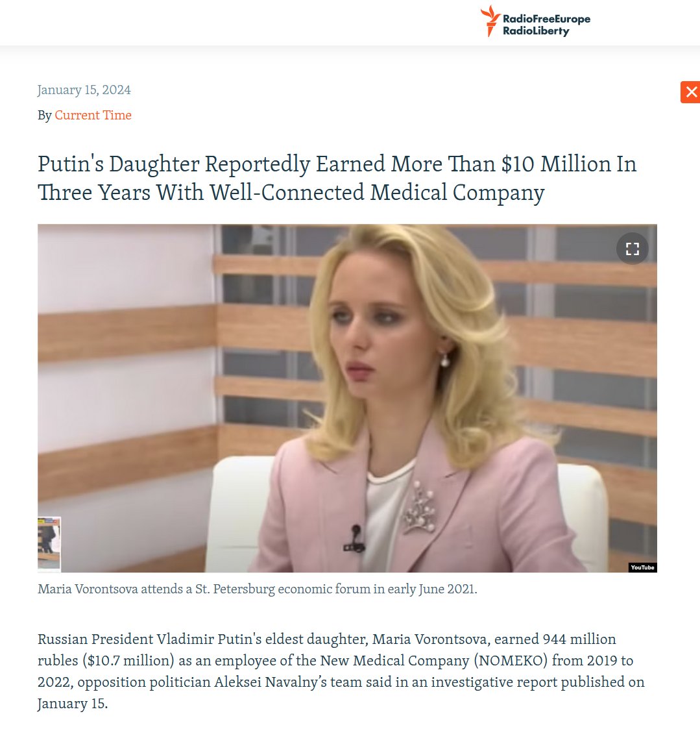Open fullscreen view of the article photo

point(632,249)
